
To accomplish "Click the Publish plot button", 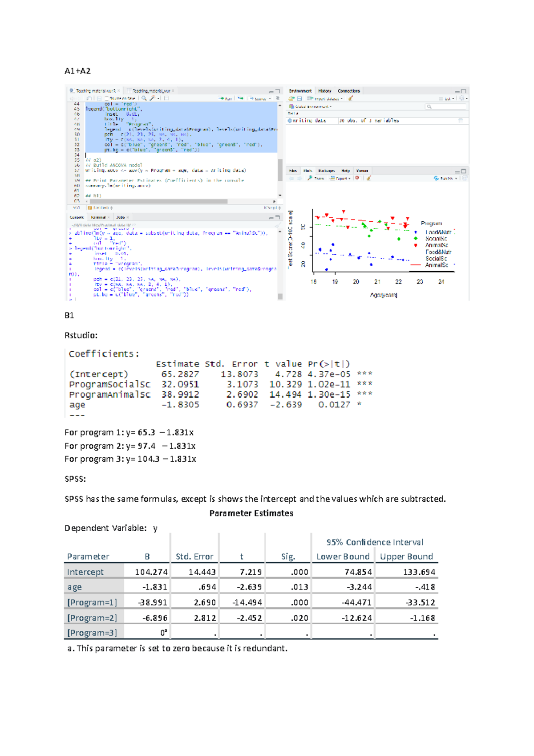I will [444, 178].
